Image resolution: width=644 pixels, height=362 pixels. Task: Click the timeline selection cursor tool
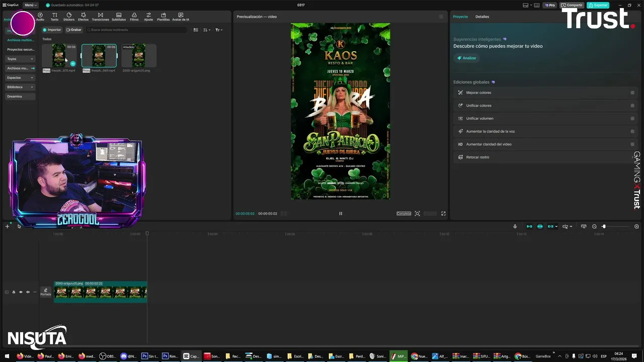(19, 226)
